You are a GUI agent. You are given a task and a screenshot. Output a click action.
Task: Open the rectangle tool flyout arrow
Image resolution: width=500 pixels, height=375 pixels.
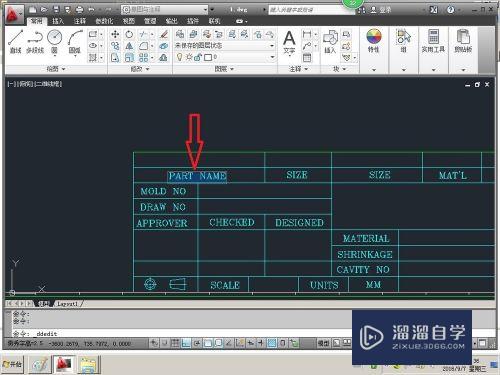click(101, 34)
